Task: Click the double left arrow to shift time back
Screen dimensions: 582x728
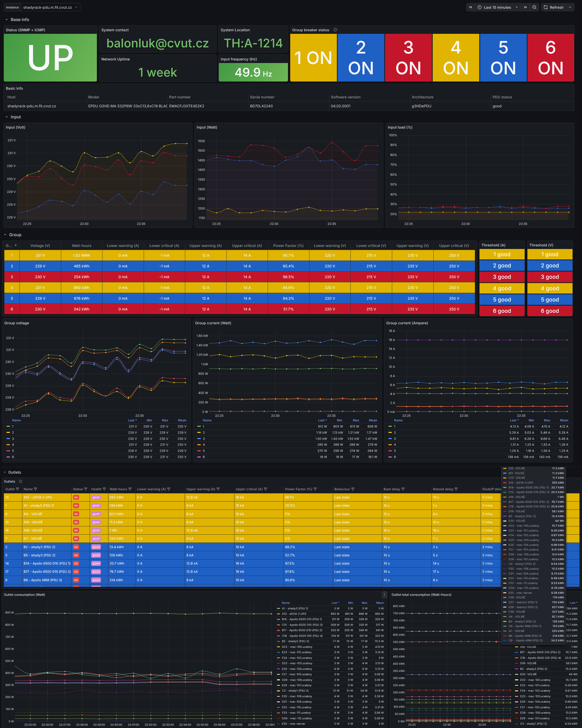Action: (471, 7)
